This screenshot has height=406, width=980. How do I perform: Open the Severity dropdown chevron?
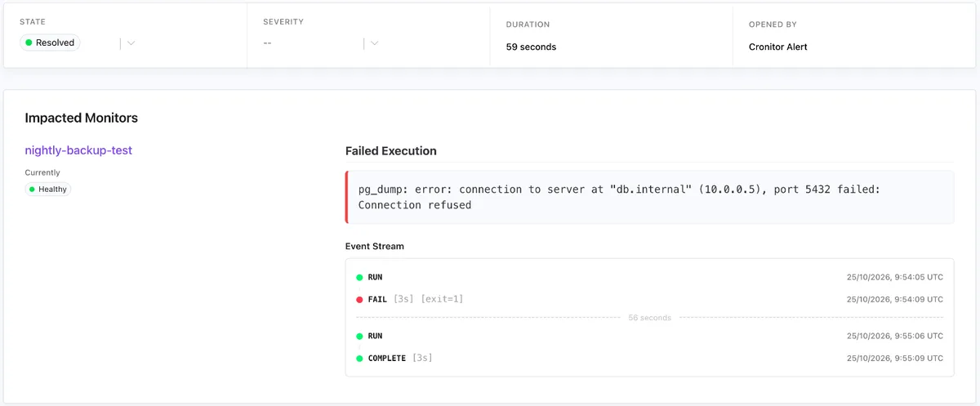[374, 43]
